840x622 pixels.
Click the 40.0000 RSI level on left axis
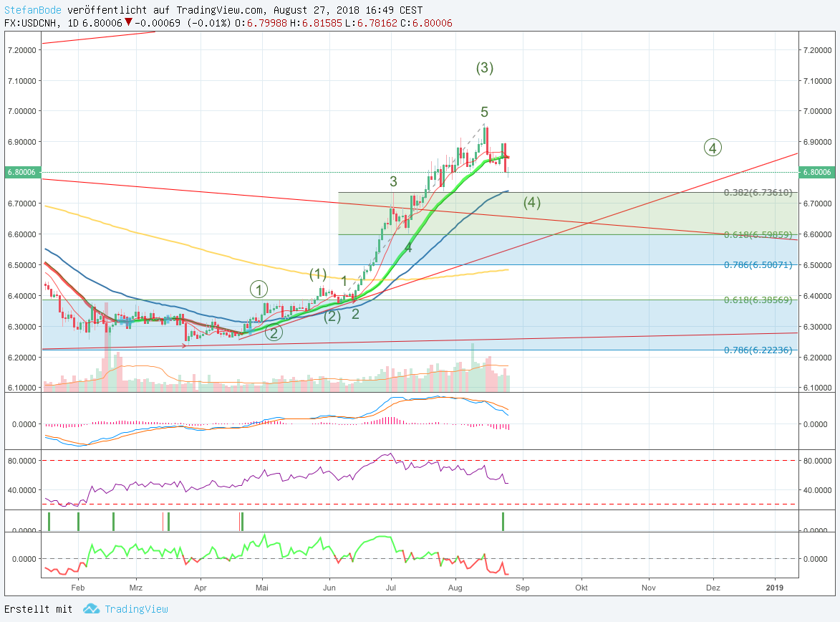click(x=22, y=490)
